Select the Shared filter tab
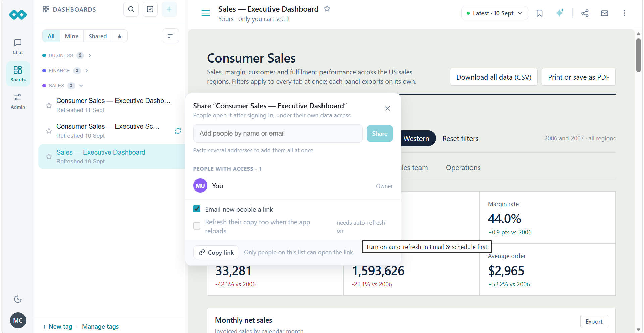Screen dimensions: 644x333 tap(98, 36)
